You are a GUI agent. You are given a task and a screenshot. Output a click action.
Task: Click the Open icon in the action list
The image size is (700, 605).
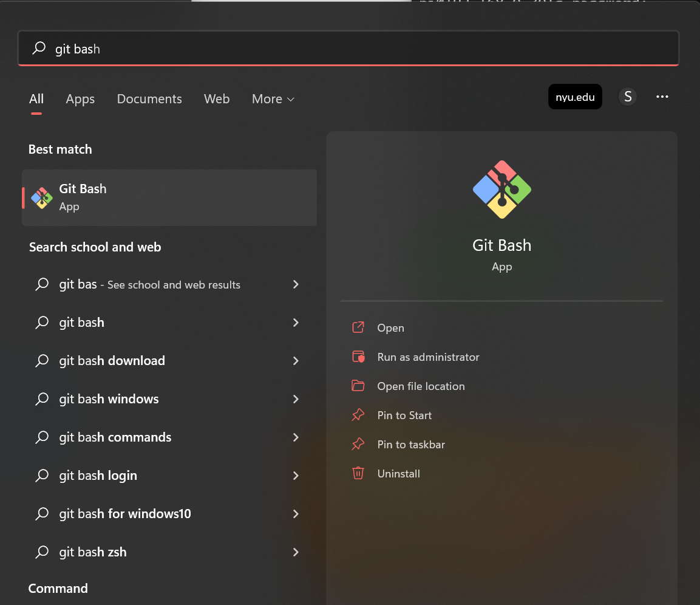click(x=358, y=327)
